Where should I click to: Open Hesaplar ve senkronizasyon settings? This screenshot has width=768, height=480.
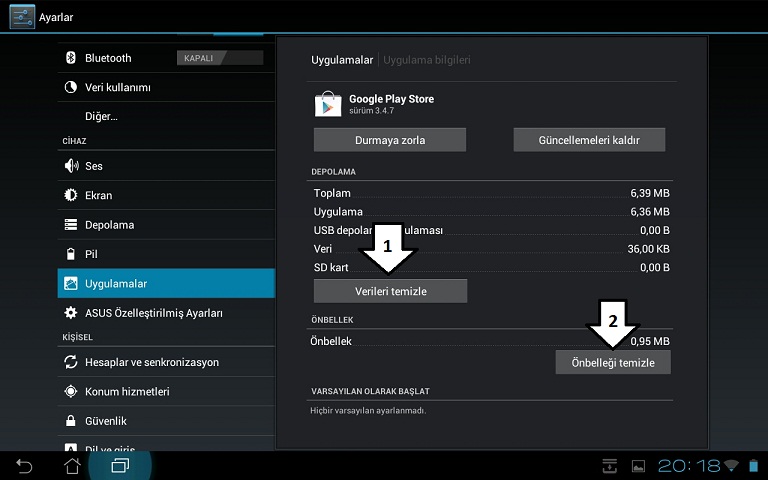tap(166, 362)
